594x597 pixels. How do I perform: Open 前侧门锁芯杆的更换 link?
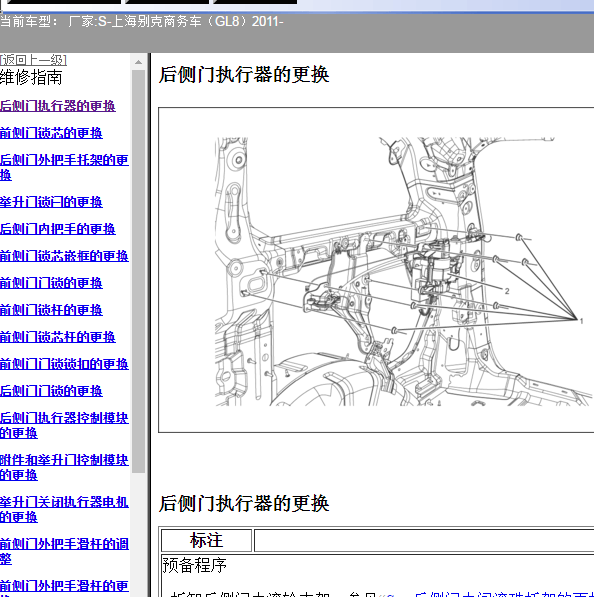coord(57,337)
